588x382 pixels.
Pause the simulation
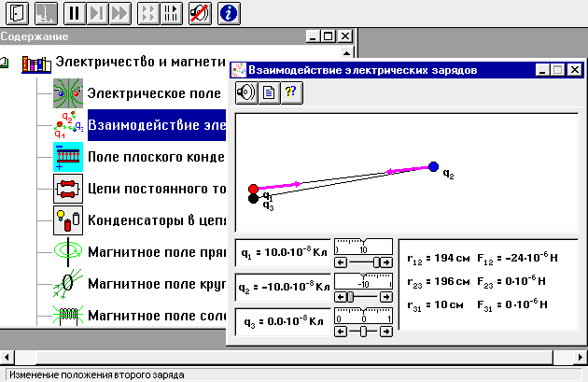[x=75, y=13]
